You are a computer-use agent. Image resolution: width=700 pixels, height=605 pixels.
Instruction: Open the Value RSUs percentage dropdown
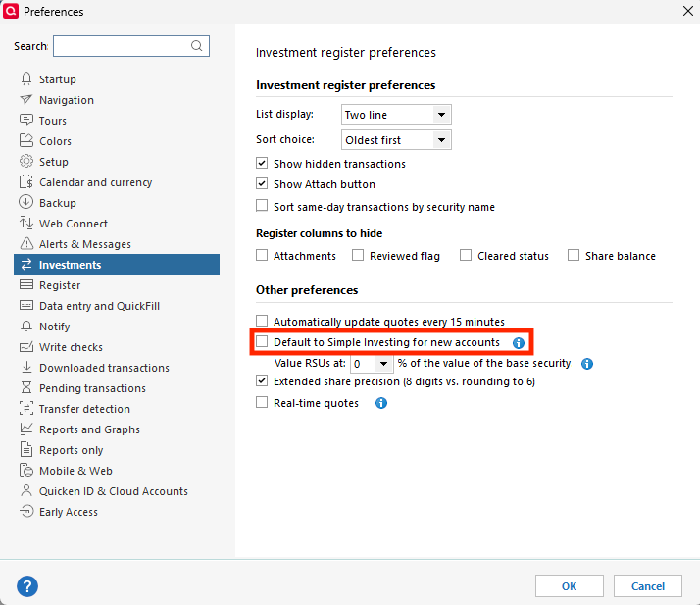click(x=372, y=364)
